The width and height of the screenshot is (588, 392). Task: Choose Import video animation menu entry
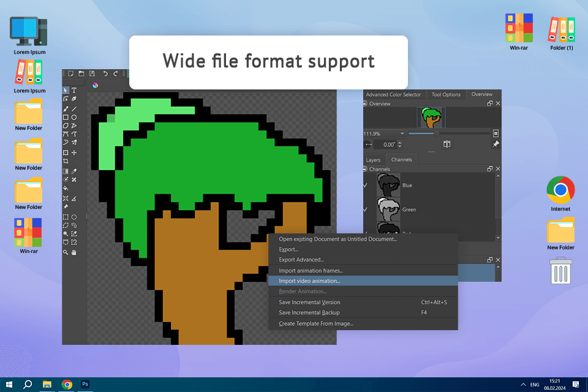[x=363, y=281]
